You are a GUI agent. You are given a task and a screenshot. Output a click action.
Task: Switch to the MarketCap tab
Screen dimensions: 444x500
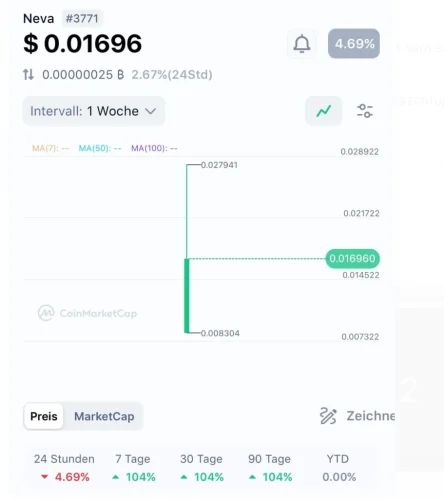(x=104, y=416)
